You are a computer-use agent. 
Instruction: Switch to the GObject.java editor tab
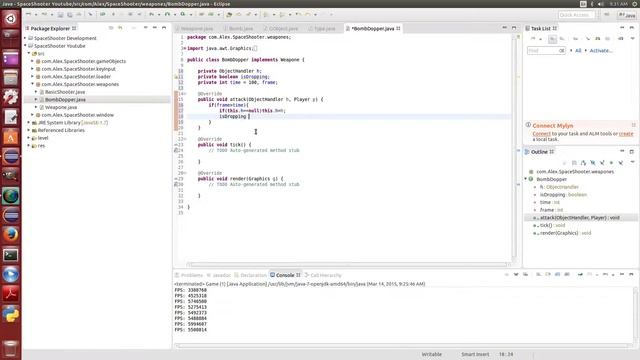tap(283, 29)
